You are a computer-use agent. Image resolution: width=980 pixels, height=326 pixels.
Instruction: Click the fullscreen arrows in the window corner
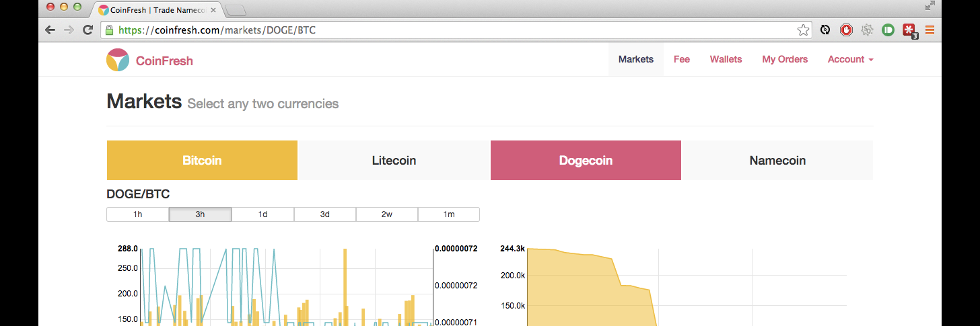pos(930,6)
